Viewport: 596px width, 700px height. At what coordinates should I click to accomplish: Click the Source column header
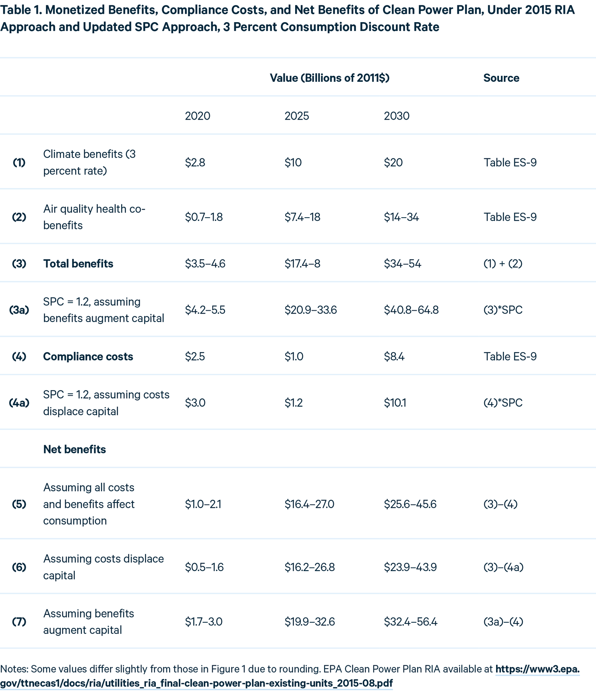click(x=501, y=78)
